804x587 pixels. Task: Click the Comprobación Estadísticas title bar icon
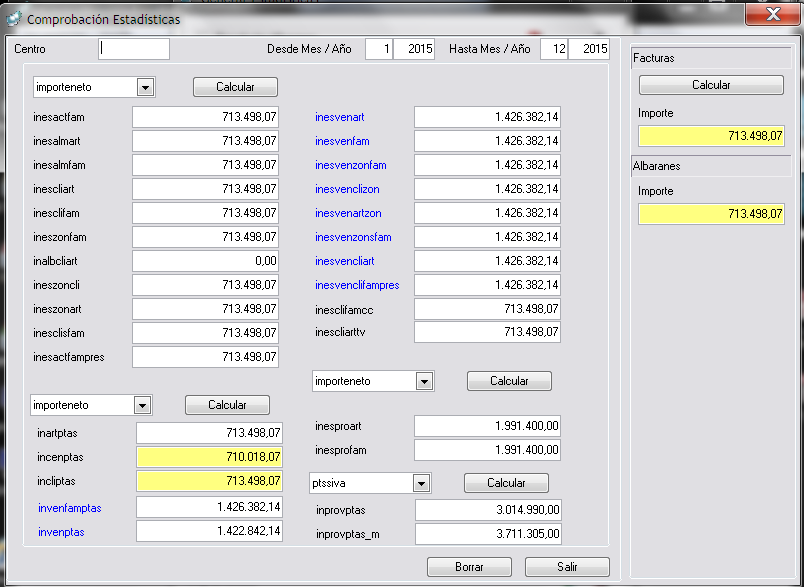tap(14, 19)
